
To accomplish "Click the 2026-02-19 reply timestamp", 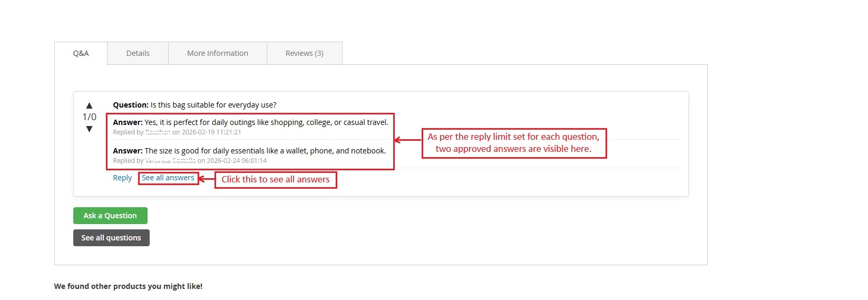I will pyautogui.click(x=211, y=132).
